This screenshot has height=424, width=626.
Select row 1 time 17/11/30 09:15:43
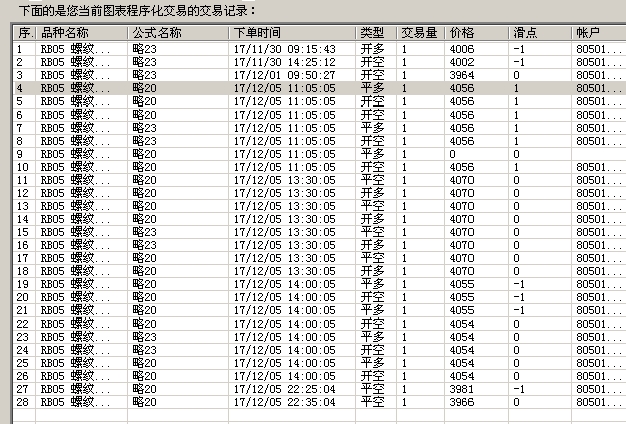tap(285, 49)
